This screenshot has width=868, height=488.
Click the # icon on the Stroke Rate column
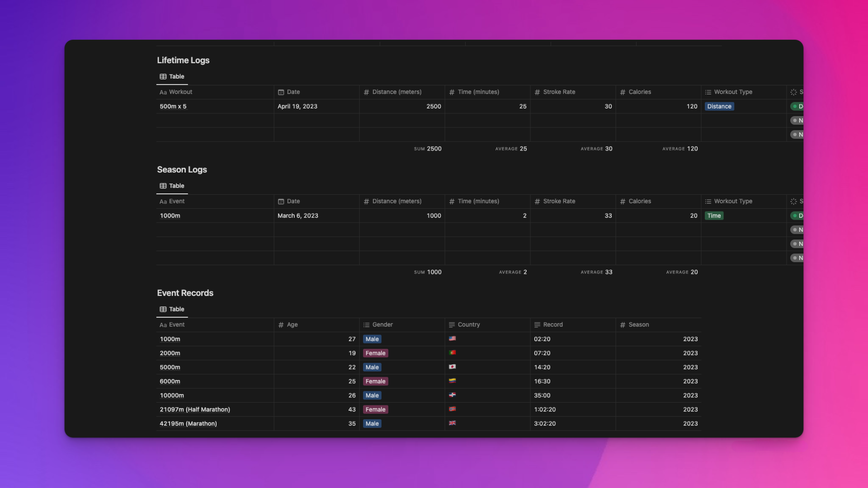tap(537, 92)
